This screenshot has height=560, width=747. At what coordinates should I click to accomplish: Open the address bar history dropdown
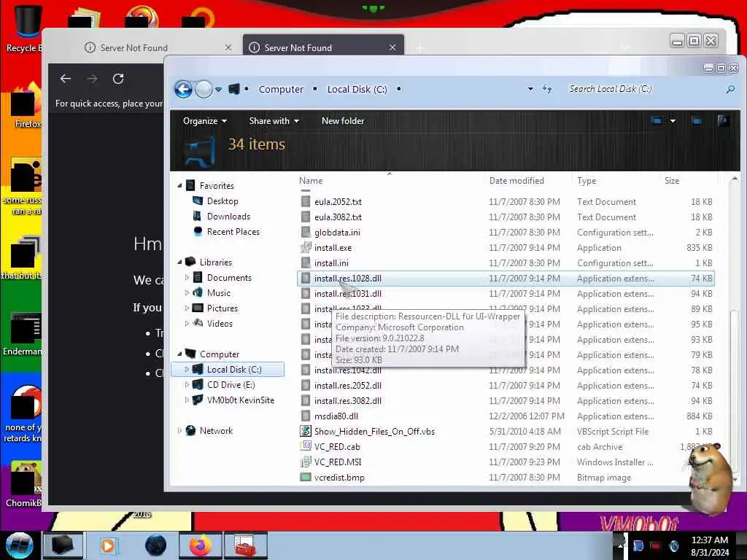point(530,89)
